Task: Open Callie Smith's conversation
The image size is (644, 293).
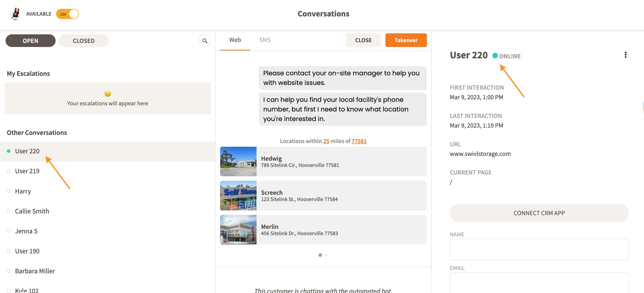Action: click(32, 211)
